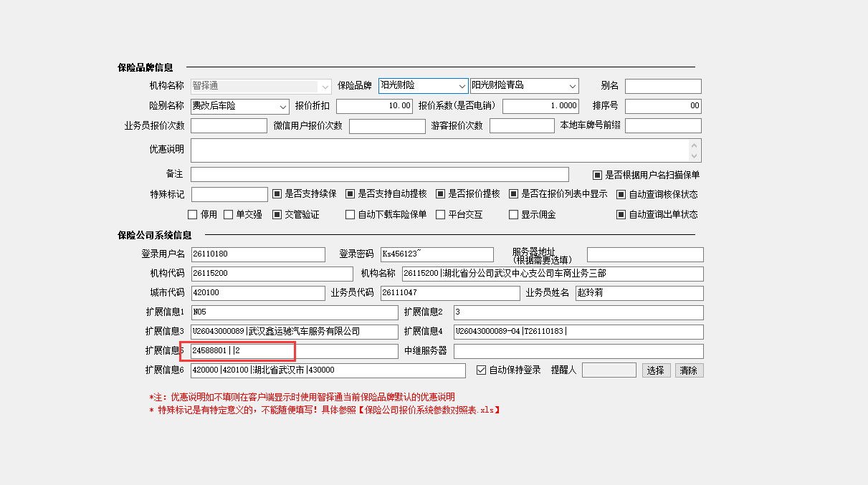Viewport: 868px width, 485px height.
Task: Click the 提醒人 field
Action: [609, 370]
